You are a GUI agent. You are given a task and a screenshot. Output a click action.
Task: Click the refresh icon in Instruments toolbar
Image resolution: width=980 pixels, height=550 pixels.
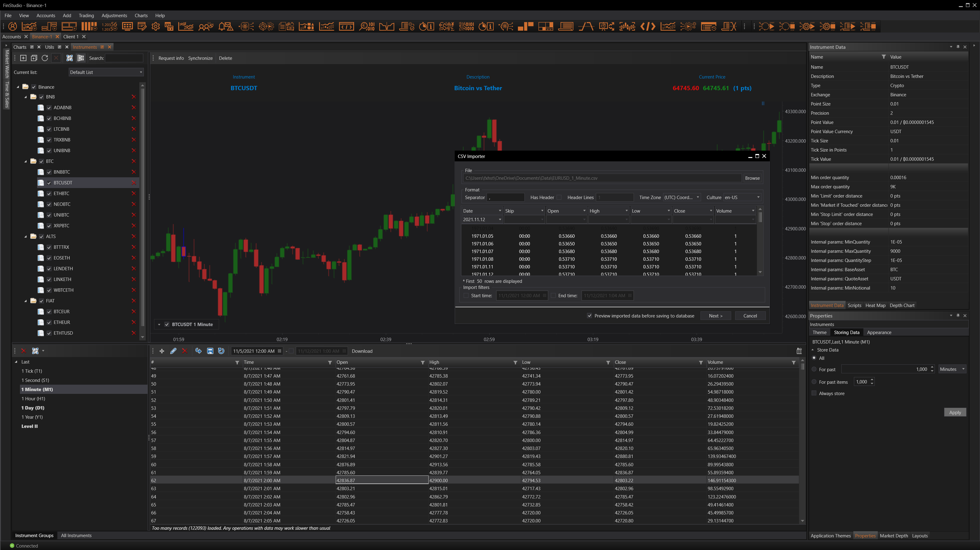coord(44,58)
